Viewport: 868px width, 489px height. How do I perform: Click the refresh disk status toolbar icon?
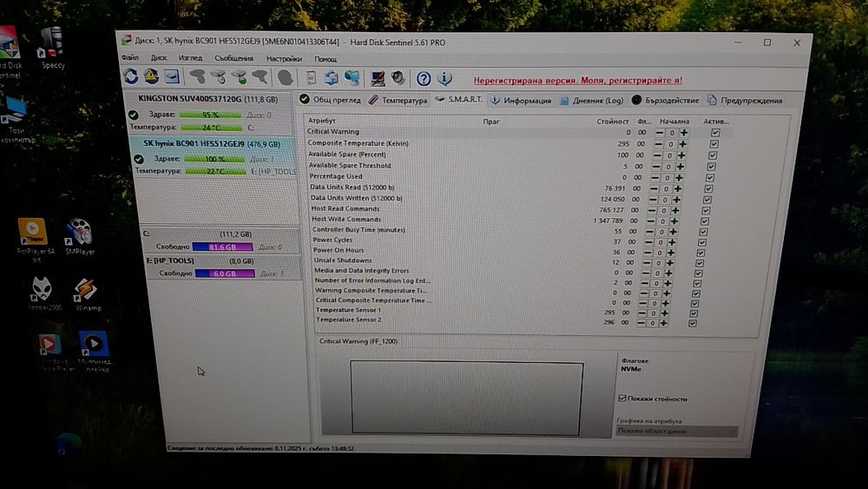click(x=131, y=76)
